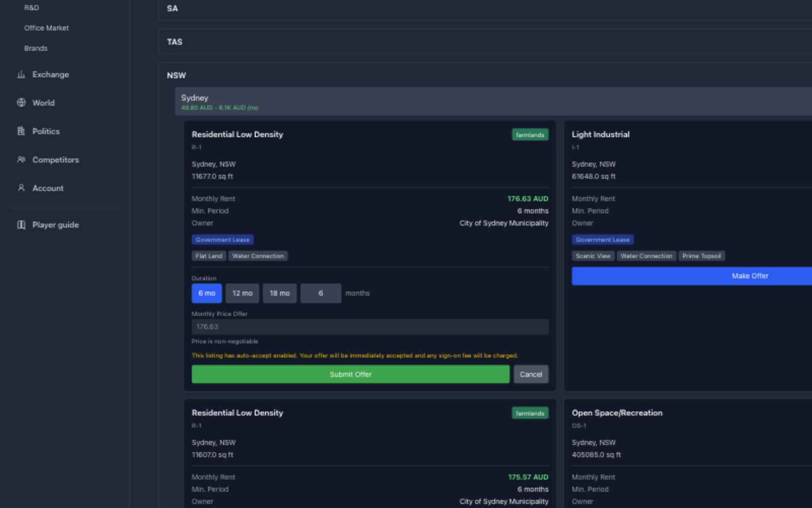
Task: Click Water Connection tag on Residential listing
Action: coord(258,256)
